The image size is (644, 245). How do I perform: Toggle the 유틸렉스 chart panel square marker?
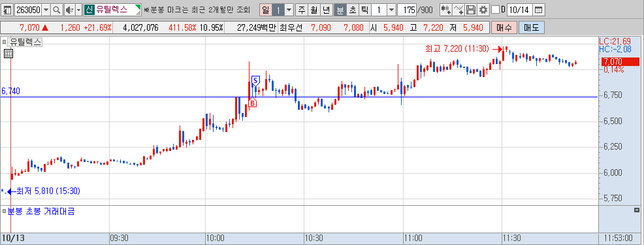tap(4, 42)
